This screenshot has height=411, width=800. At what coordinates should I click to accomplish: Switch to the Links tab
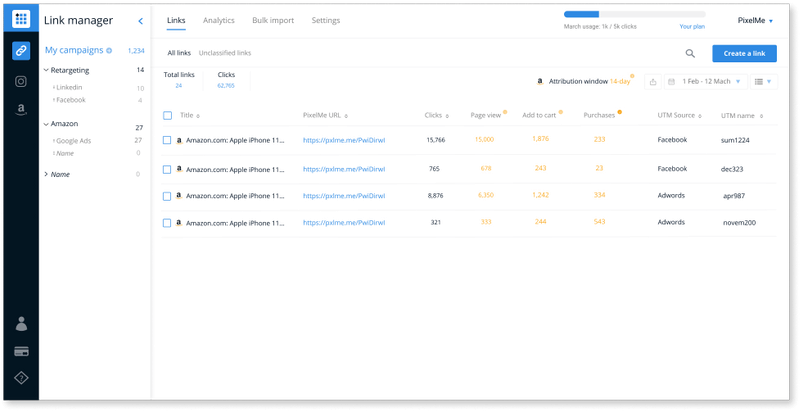[x=176, y=21]
